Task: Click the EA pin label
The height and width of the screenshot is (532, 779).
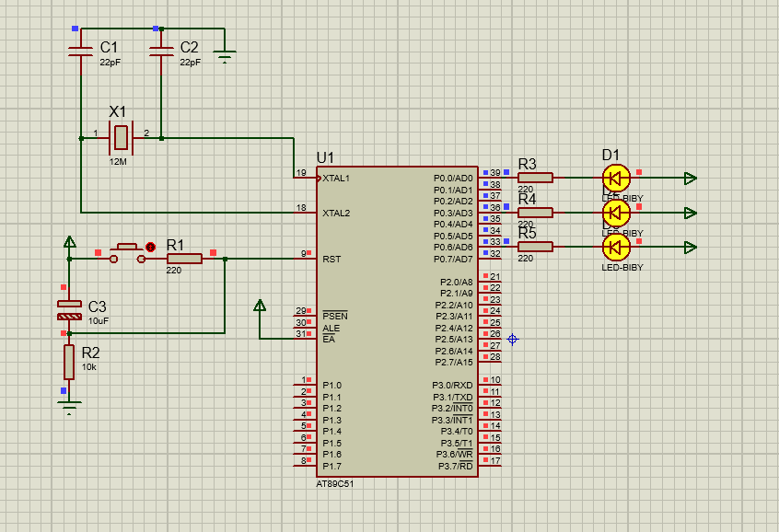Action: tap(329, 340)
